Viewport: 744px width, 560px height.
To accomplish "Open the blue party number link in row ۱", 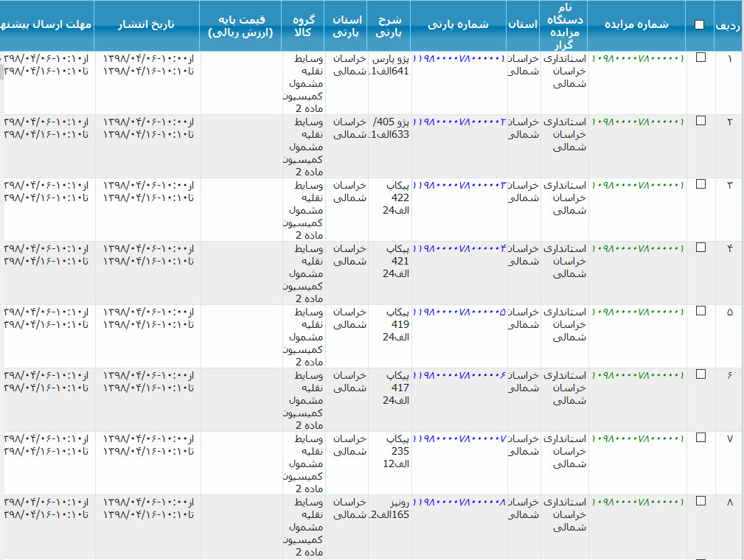I will click(459, 59).
